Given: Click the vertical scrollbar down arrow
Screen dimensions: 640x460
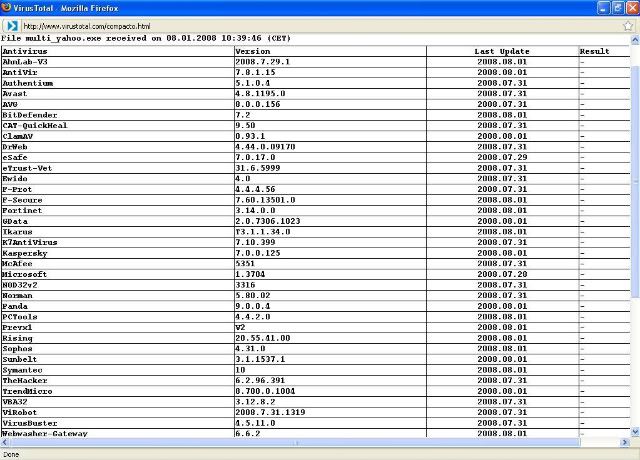Looking at the screenshot, I should click(635, 432).
